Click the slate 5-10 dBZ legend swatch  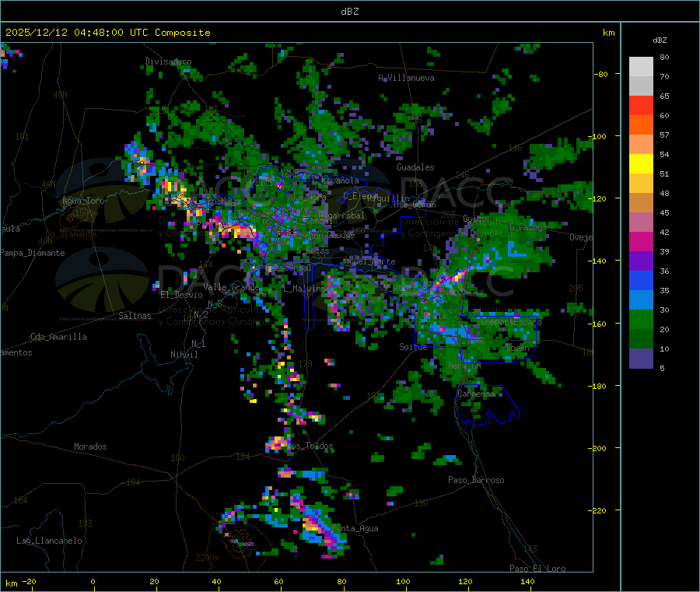(x=641, y=359)
